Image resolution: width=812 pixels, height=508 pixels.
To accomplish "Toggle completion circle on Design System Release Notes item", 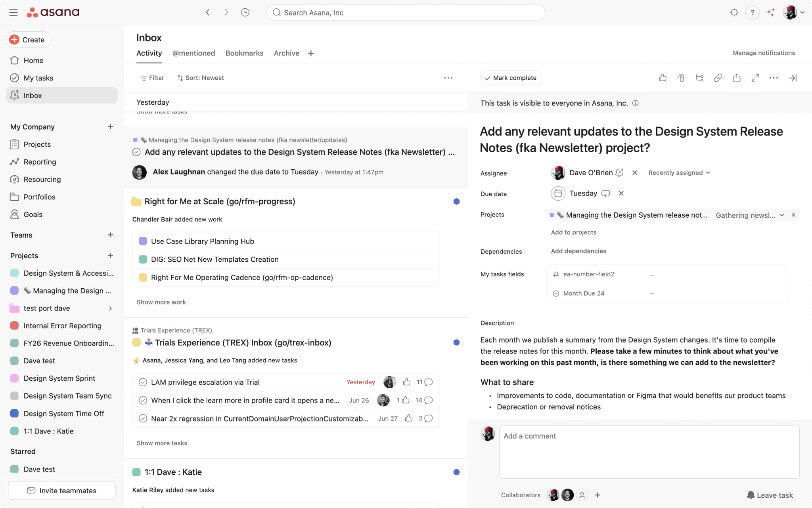I will coord(136,152).
